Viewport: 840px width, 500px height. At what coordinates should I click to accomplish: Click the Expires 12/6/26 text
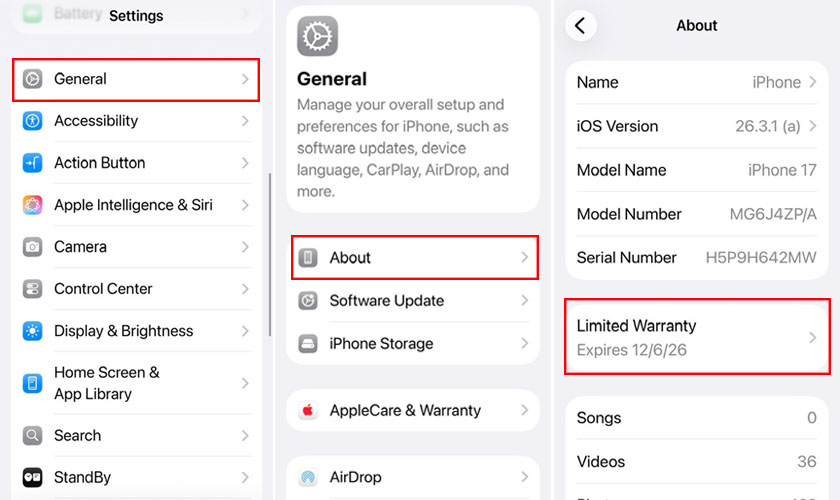click(632, 350)
